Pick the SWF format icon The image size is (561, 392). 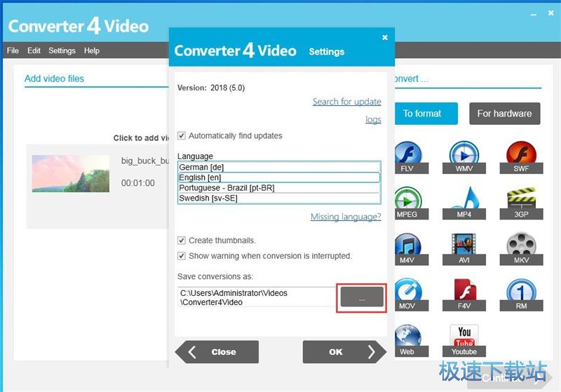click(521, 158)
